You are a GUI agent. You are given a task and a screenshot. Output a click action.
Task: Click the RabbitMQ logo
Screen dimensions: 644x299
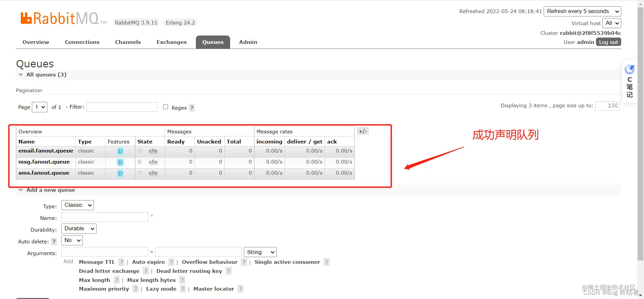coord(63,18)
